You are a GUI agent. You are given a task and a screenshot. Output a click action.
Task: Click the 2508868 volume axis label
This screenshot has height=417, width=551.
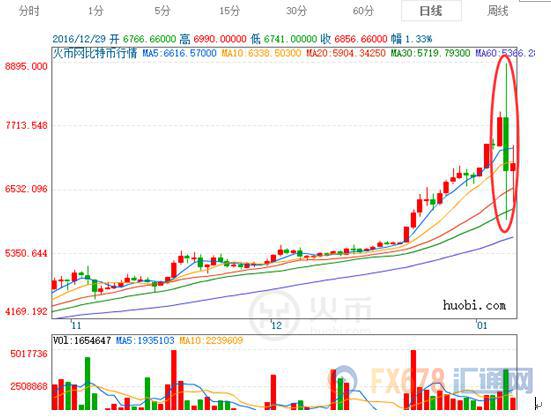pos(29,386)
